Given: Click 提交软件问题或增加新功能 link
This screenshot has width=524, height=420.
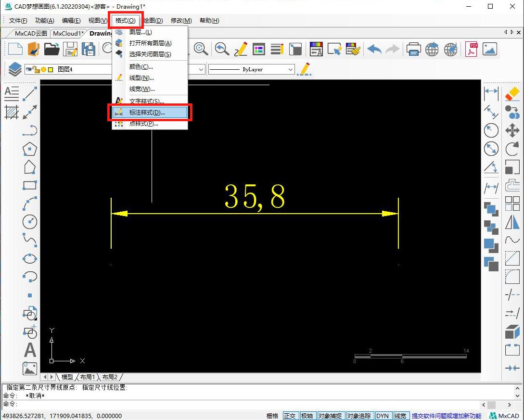Looking at the screenshot, I should point(446,416).
